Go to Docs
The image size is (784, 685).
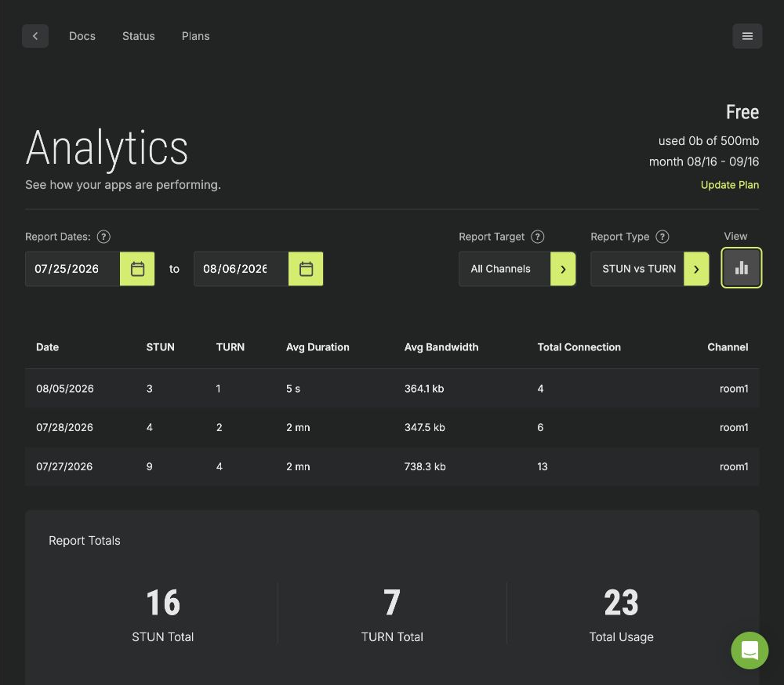(82, 36)
